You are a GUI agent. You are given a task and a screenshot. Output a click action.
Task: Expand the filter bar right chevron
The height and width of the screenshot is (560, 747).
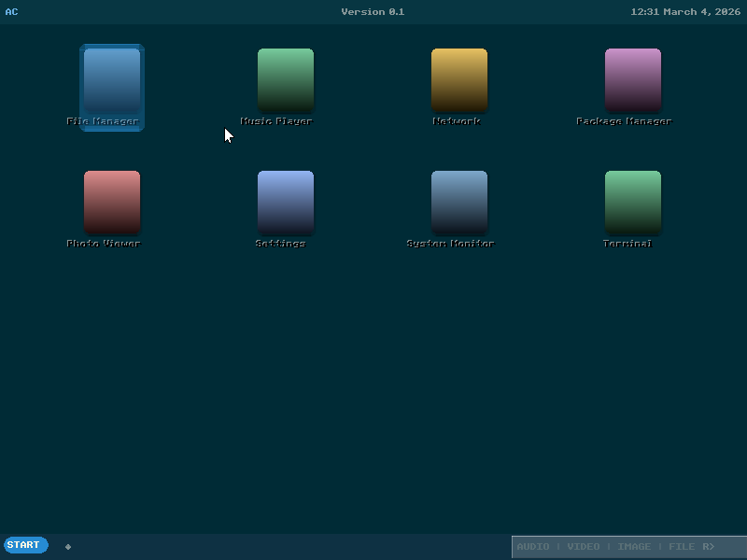click(x=708, y=546)
